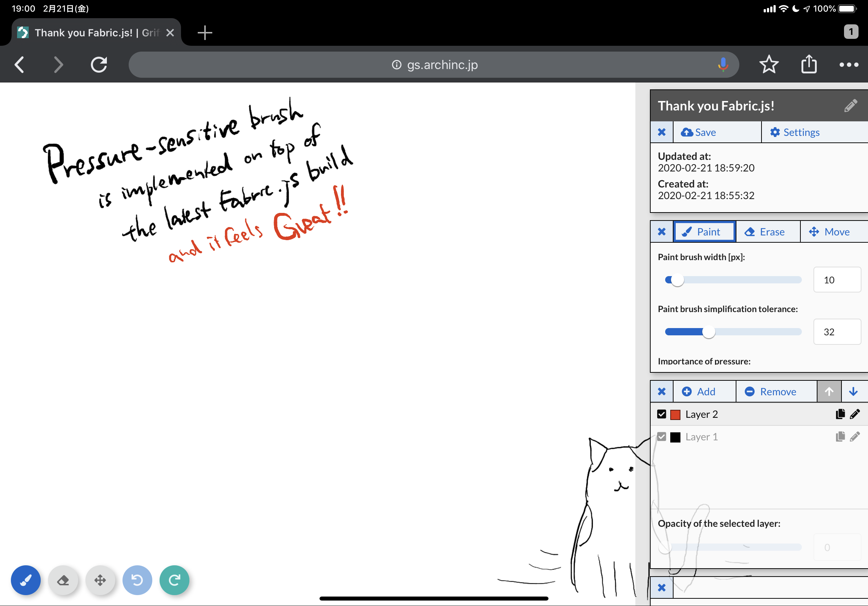View the site info icon

click(x=396, y=65)
